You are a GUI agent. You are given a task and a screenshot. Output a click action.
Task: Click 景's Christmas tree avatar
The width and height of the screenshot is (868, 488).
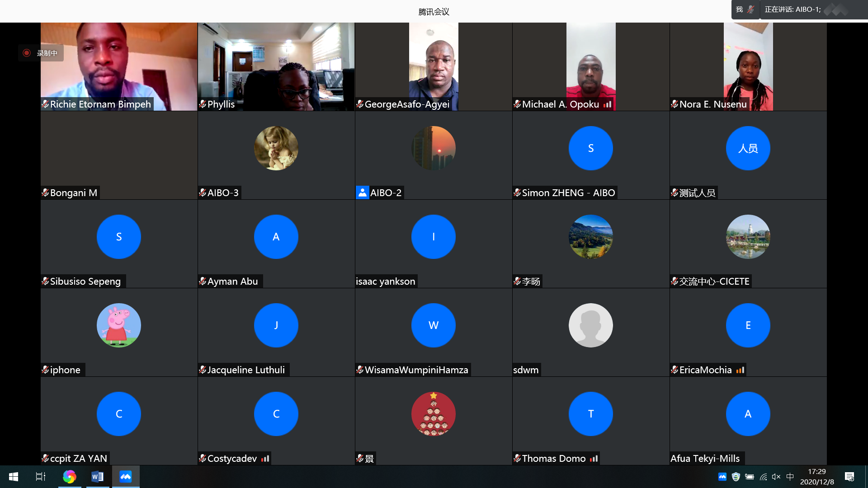[434, 414]
